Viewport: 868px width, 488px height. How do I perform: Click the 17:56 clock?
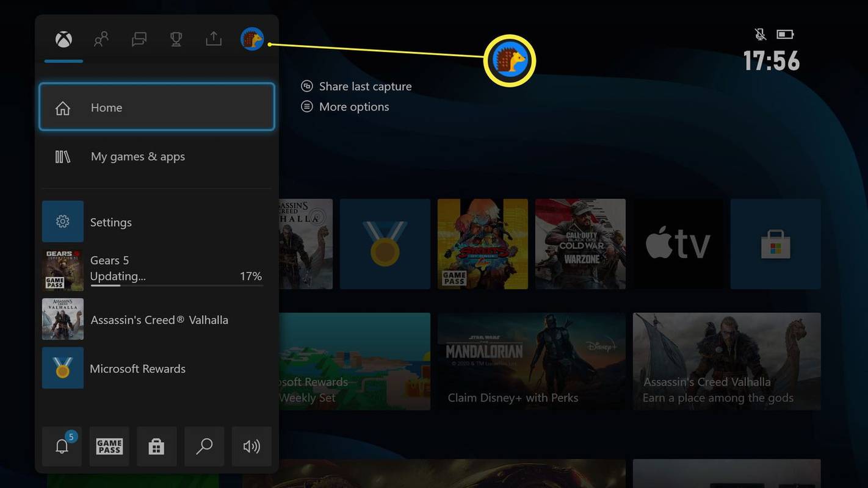(772, 61)
